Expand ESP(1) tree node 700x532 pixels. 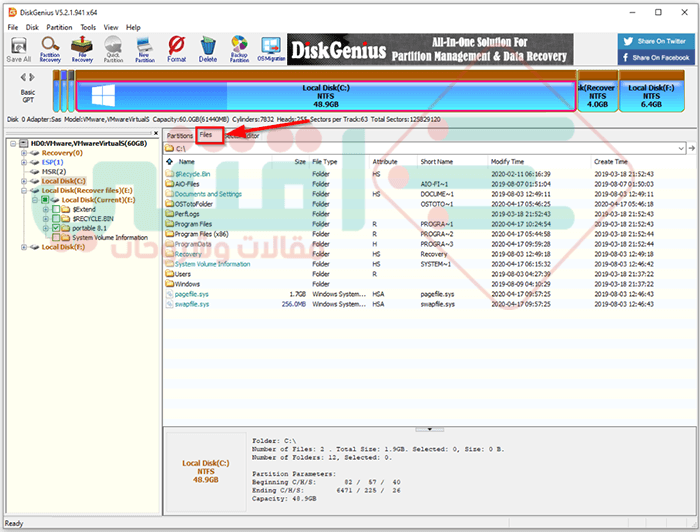click(24, 162)
